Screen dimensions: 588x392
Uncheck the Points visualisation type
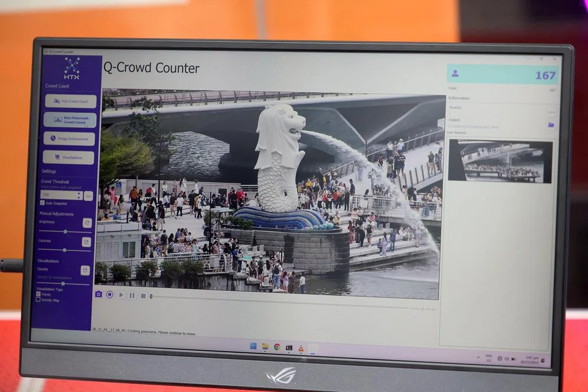[x=38, y=294]
